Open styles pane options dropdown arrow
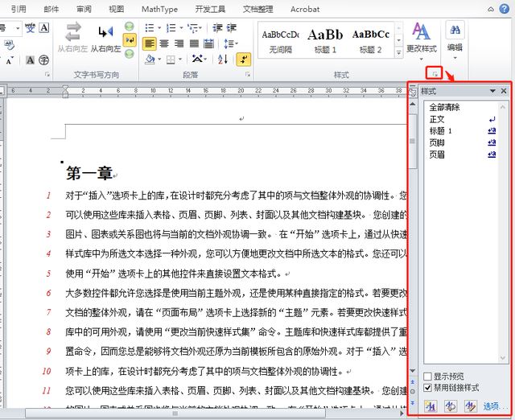This screenshot has height=420, width=515. point(492,91)
